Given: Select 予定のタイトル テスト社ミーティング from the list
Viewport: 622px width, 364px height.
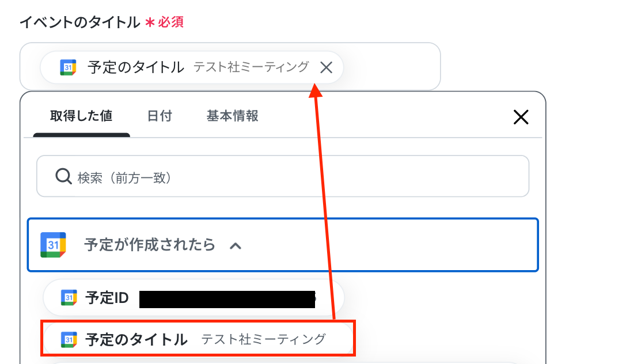Looking at the screenshot, I should click(x=198, y=339).
